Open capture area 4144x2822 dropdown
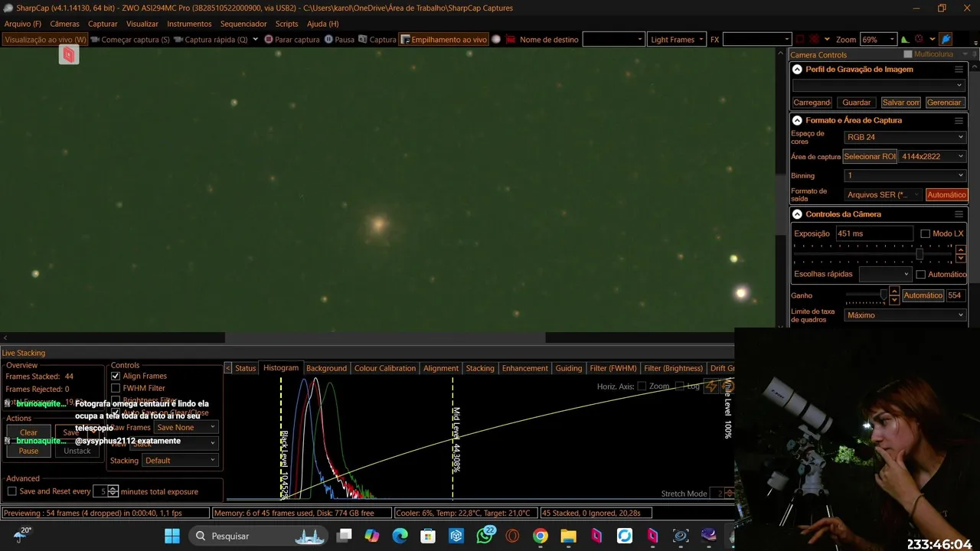 pyautogui.click(x=933, y=156)
